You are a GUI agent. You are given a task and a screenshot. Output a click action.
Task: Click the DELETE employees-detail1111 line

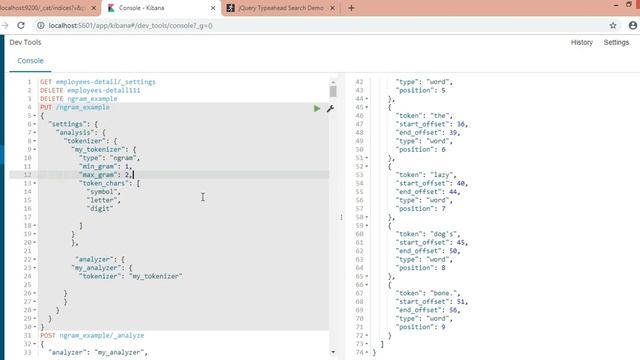click(x=90, y=90)
